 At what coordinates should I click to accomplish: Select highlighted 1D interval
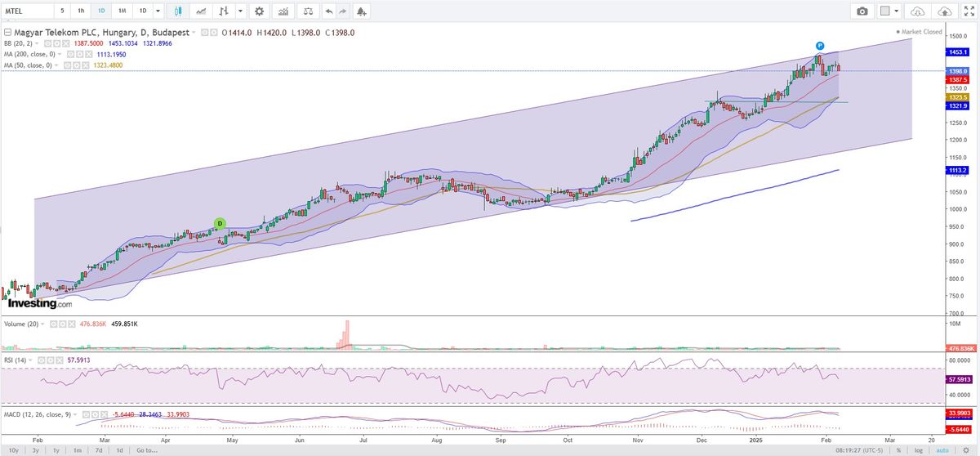click(x=100, y=11)
